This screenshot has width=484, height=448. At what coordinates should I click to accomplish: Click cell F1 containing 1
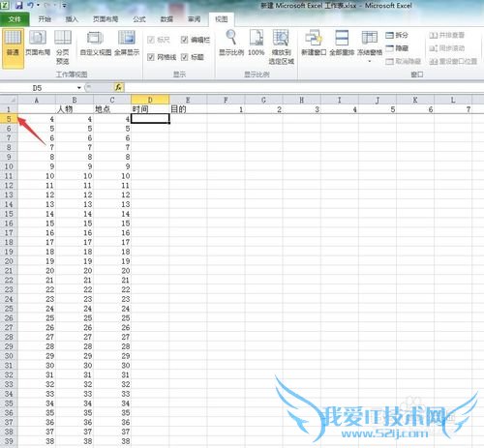226,109
